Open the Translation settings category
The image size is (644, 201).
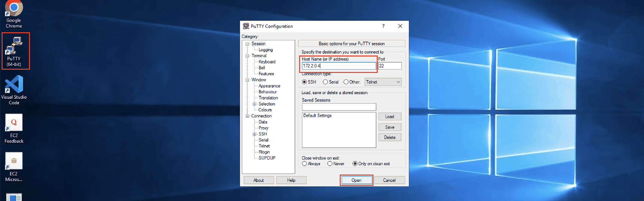point(268,98)
